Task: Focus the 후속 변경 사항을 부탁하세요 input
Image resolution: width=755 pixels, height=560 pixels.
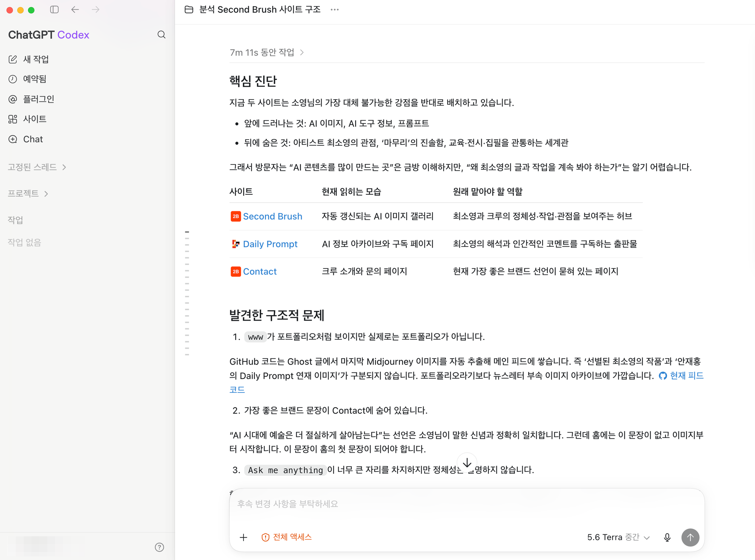Action: pos(467,504)
